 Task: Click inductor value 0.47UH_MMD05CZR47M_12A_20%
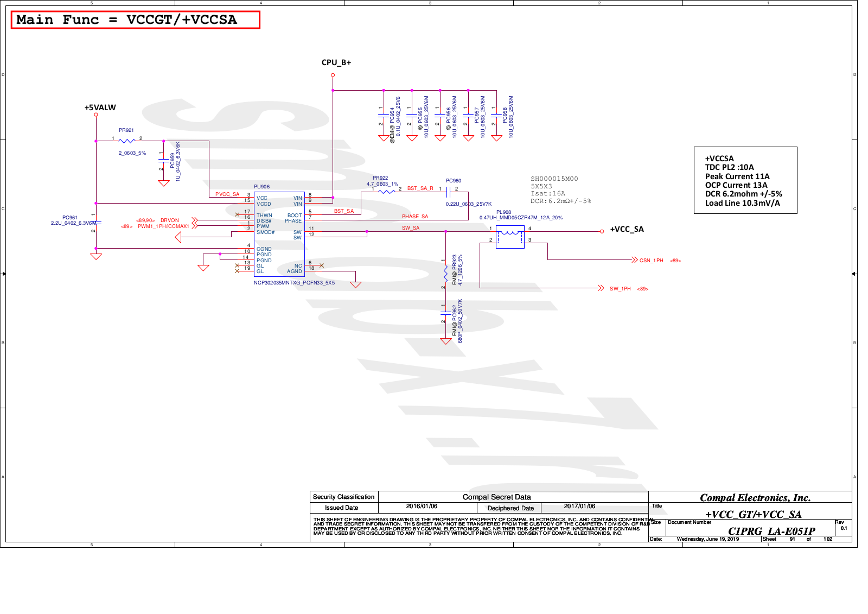pos(521,218)
